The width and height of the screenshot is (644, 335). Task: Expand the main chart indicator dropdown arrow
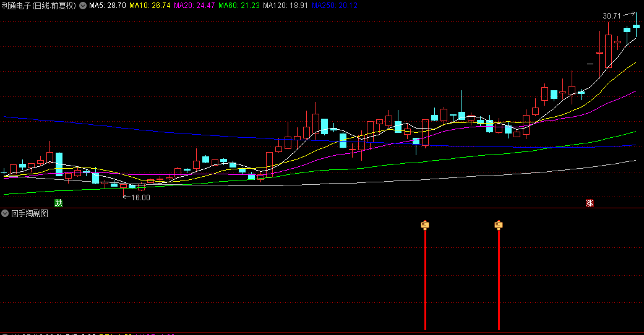coord(83,6)
